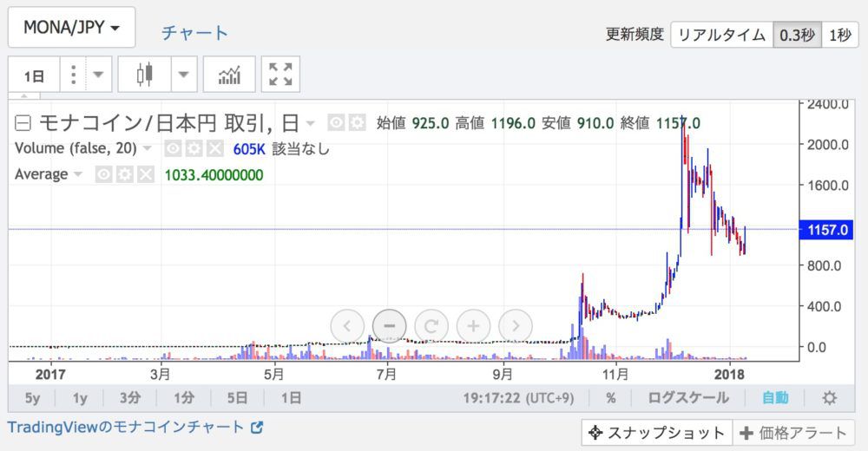
Task: Select the 1分 time range
Action: (x=184, y=398)
